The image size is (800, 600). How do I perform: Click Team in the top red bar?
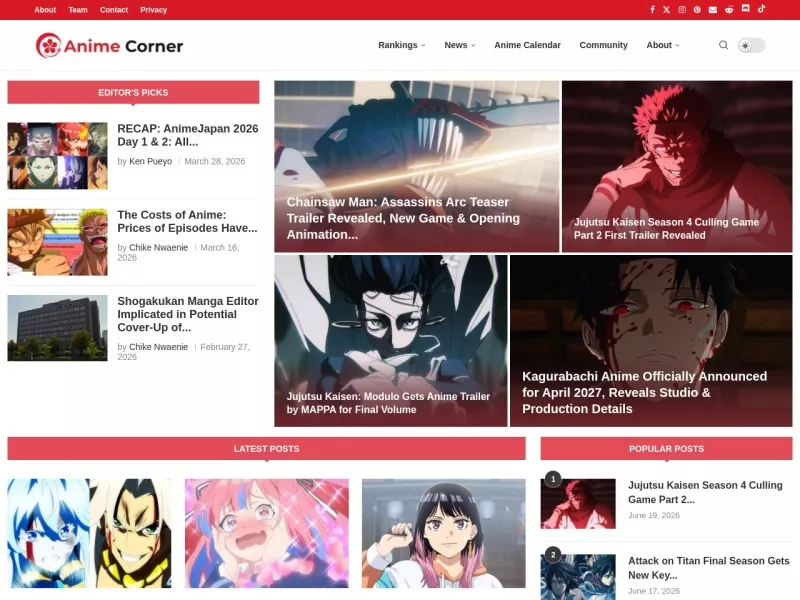[x=78, y=10]
